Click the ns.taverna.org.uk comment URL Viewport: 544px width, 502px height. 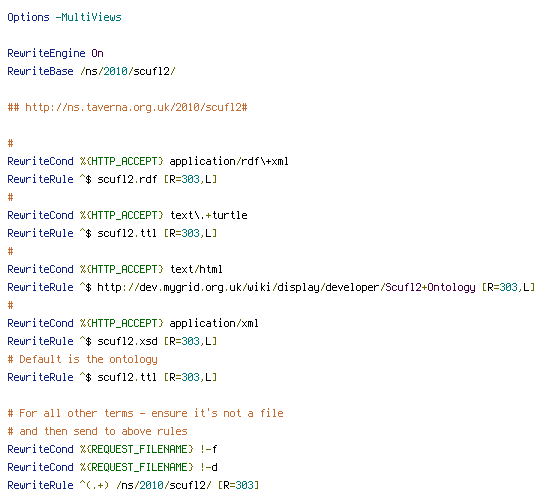pyautogui.click(x=136, y=107)
